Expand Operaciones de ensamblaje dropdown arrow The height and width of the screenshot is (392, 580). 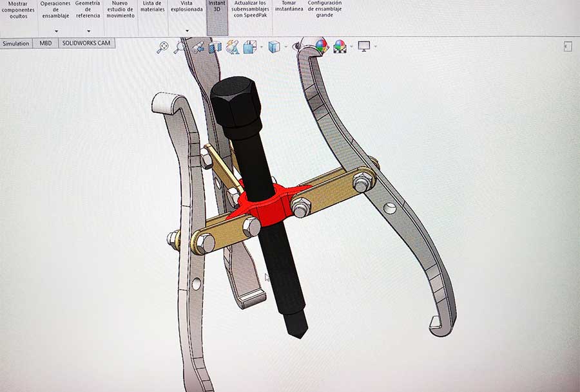[x=56, y=31]
